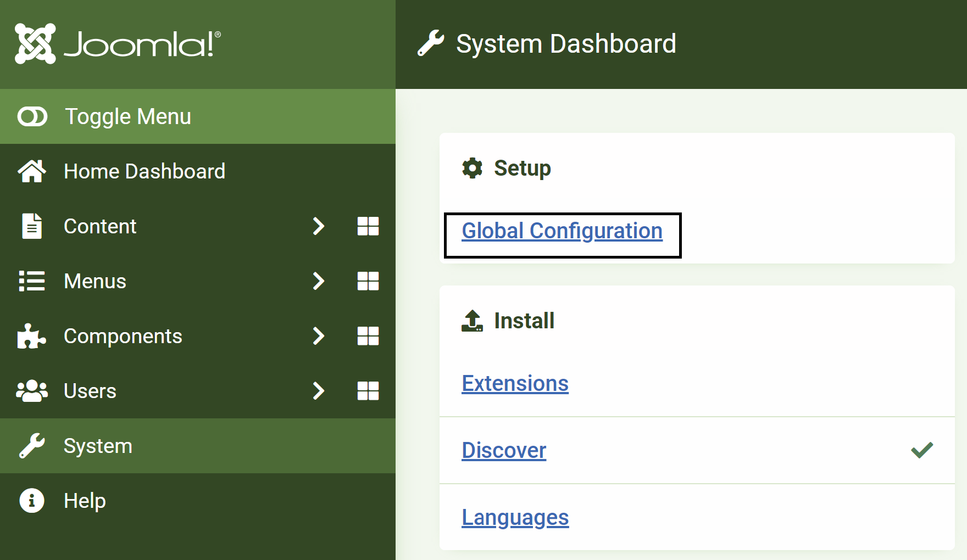Screen dimensions: 967x560
Task: Click the System wrench icon in sidebar
Action: coord(32,446)
